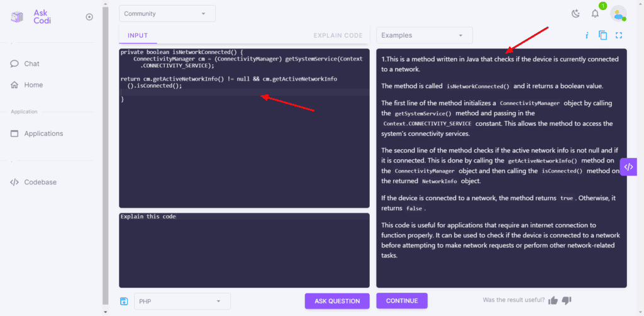The height and width of the screenshot is (316, 644).
Task: Click the Codebase code brackets icon
Action: (14, 182)
